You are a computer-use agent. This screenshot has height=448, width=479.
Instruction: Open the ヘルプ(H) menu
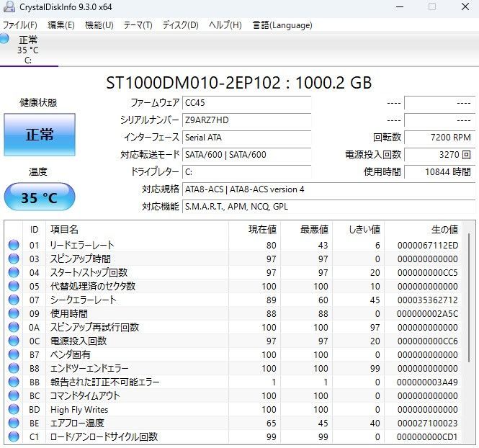[x=225, y=24]
